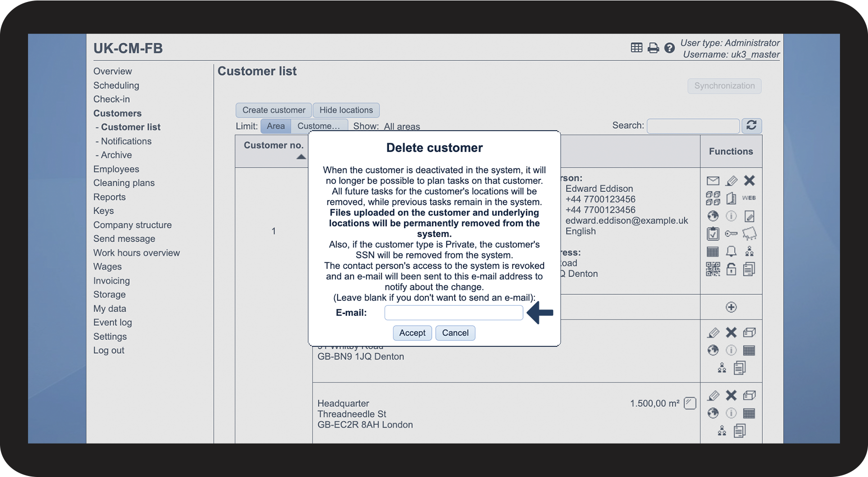Click the X icon for Headquarter location
This screenshot has width=868, height=477.
[731, 395]
